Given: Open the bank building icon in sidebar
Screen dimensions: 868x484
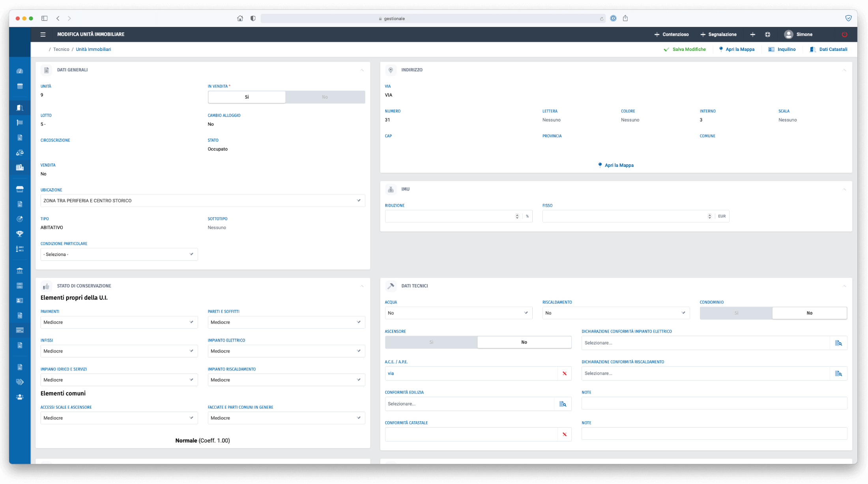Looking at the screenshot, I should pos(20,271).
